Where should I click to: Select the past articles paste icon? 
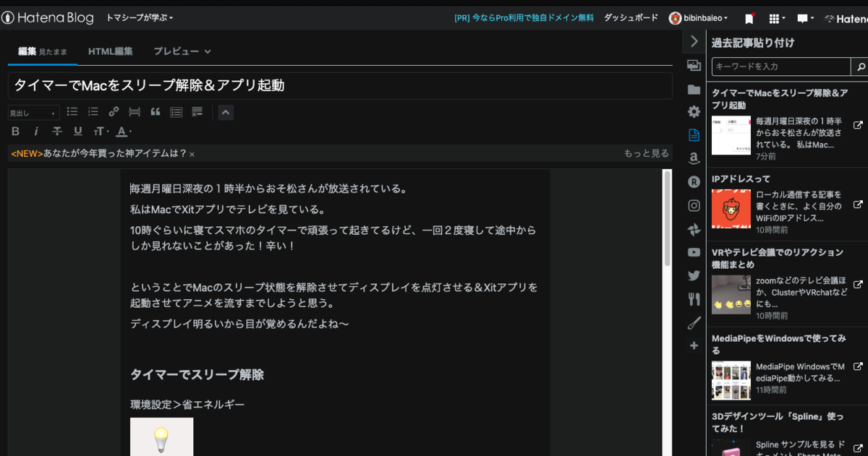coord(694,135)
